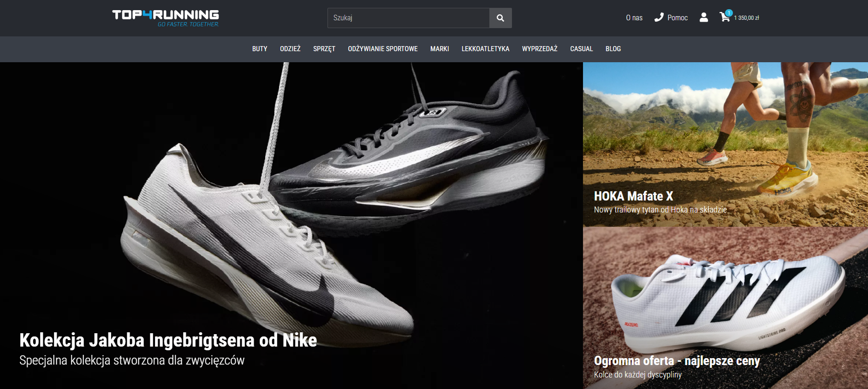Click Nowy trailowy tytan od Hoka na składzie
868x389 pixels.
coord(660,210)
